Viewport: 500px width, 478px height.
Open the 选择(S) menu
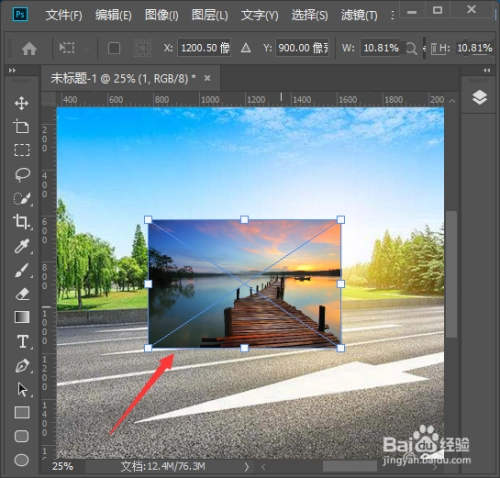(310, 15)
